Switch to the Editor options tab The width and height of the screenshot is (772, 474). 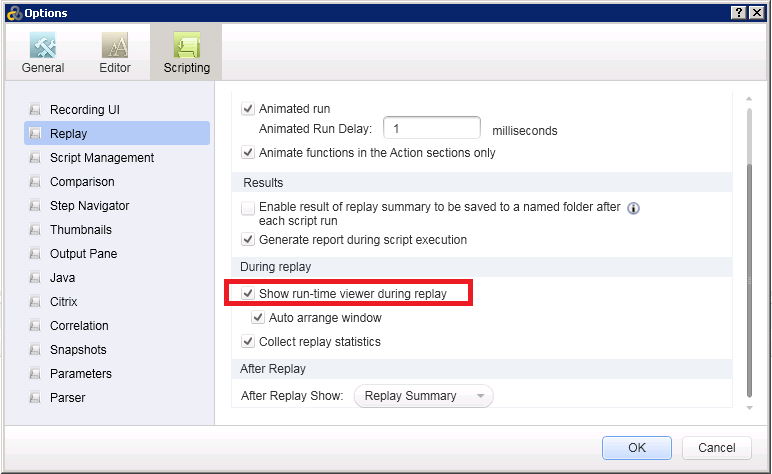click(x=115, y=53)
